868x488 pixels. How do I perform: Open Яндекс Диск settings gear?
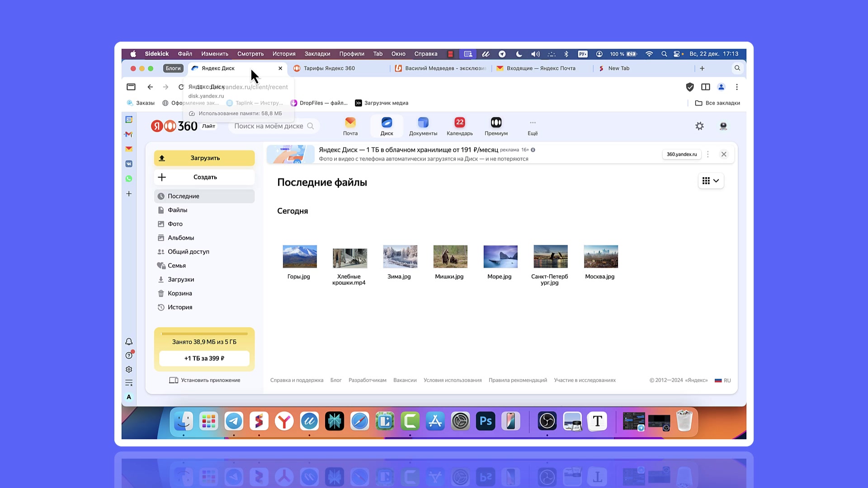point(699,126)
